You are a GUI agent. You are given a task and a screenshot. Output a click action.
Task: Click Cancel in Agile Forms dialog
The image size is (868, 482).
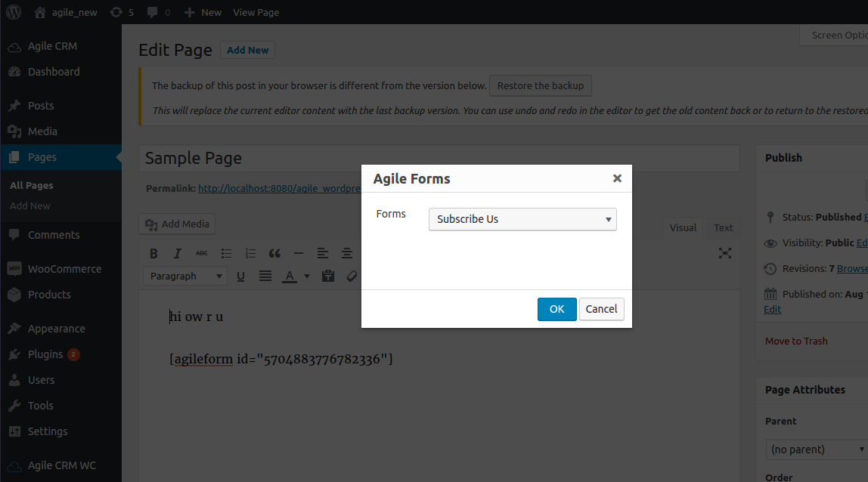(601, 309)
